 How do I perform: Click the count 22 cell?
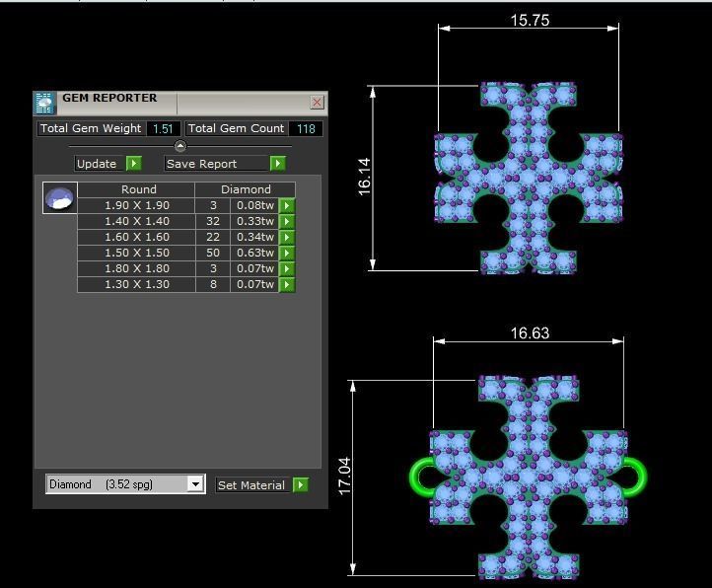[213, 237]
